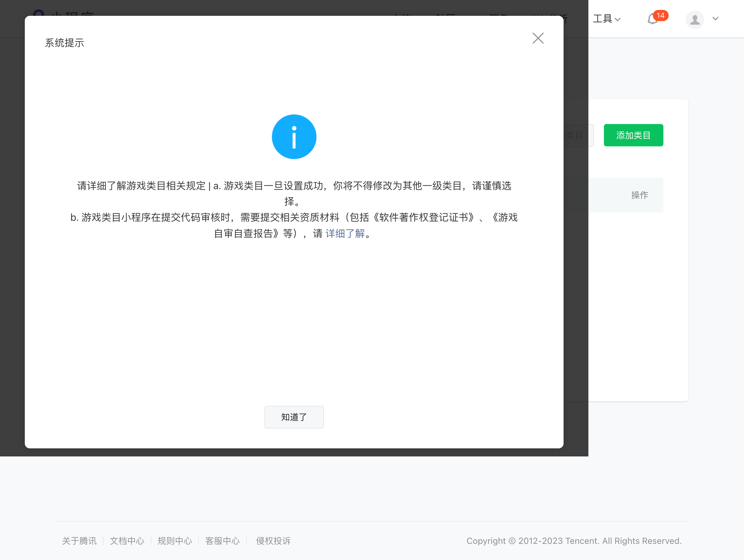Expand the 工具 dropdown menu
The image size is (744, 560).
pos(606,19)
